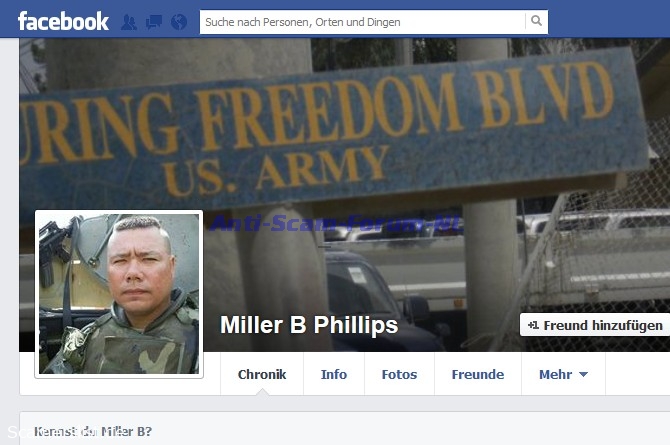The height and width of the screenshot is (445, 670).
Task: Open the friend requests icon
Action: pyautogui.click(x=129, y=22)
